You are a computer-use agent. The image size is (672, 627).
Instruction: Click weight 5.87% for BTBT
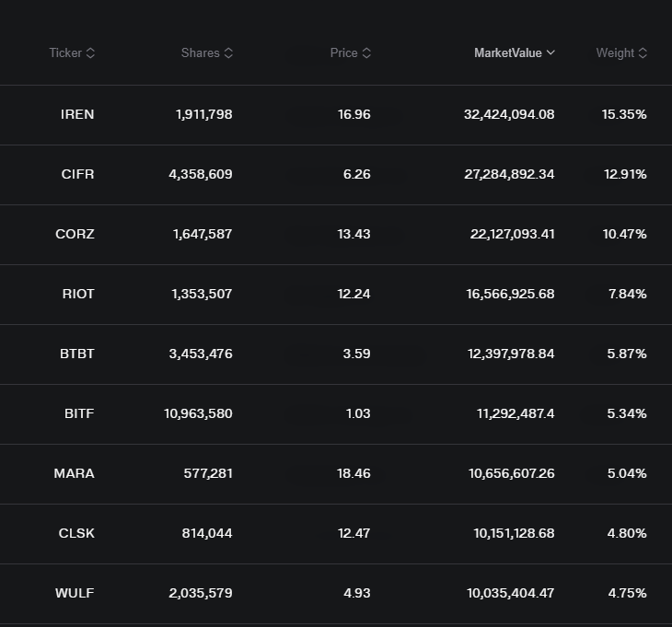click(627, 354)
